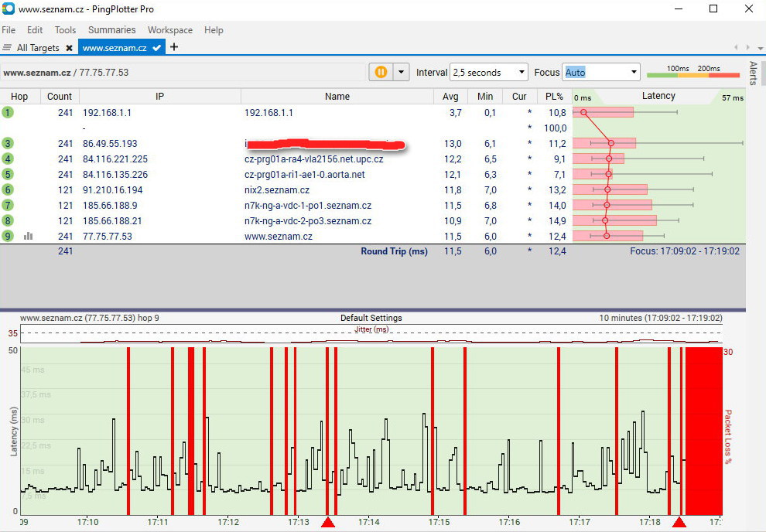
Task: Toggle the timeline graph icon on hop 9
Action: pyautogui.click(x=29, y=236)
